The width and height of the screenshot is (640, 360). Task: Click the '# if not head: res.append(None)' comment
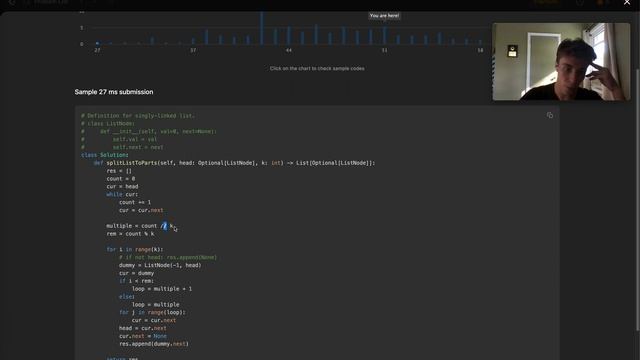click(168, 258)
